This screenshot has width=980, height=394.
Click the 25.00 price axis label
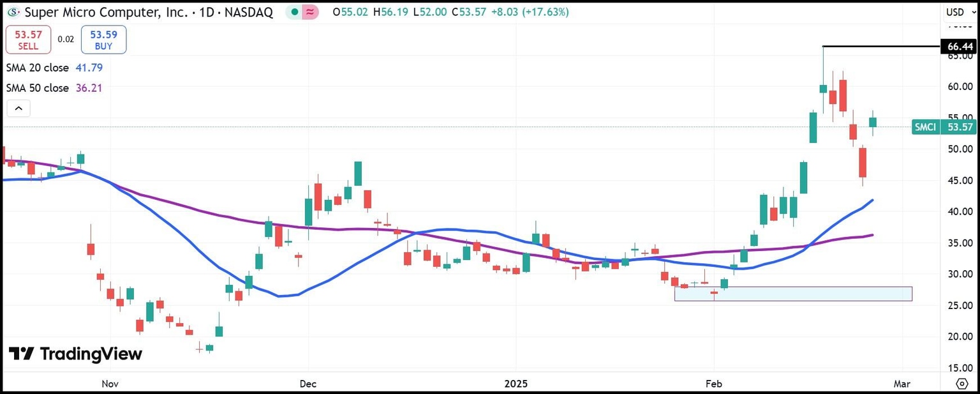tap(959, 306)
